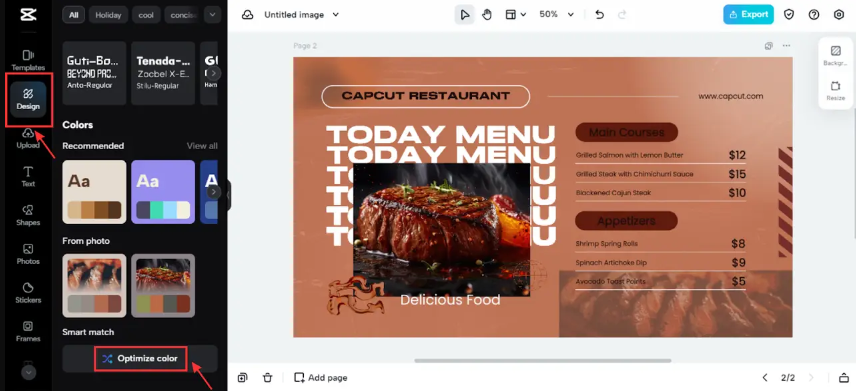Apply the purple Aa color theme
The height and width of the screenshot is (391, 856).
coord(163,192)
